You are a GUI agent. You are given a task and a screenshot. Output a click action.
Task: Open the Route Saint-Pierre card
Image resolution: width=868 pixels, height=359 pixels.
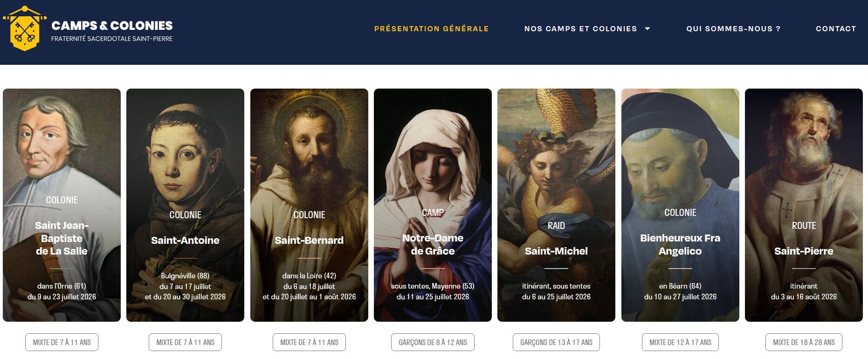coord(804,205)
